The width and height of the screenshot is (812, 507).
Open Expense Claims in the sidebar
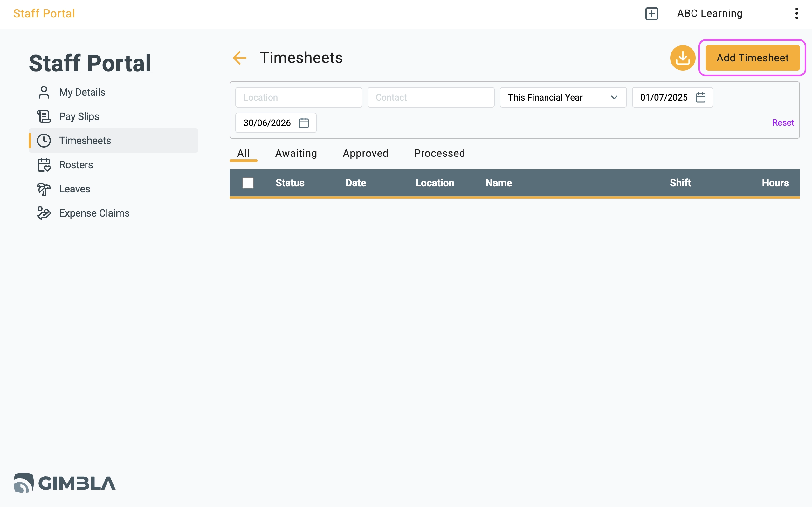pyautogui.click(x=114, y=213)
